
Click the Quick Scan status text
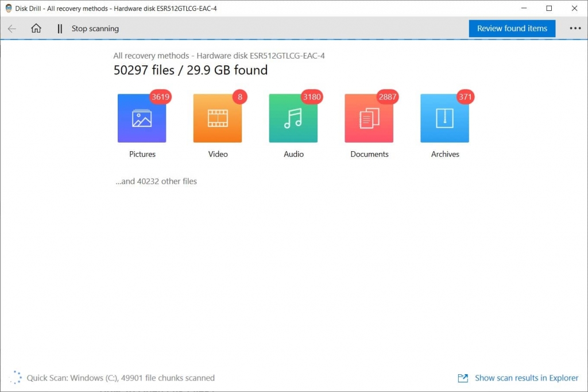pyautogui.click(x=119, y=378)
